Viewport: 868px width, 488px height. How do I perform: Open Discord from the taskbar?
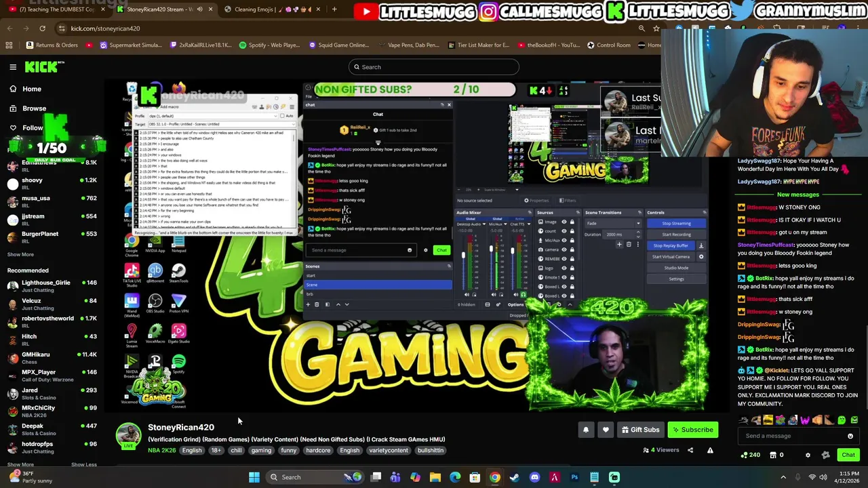click(534, 477)
